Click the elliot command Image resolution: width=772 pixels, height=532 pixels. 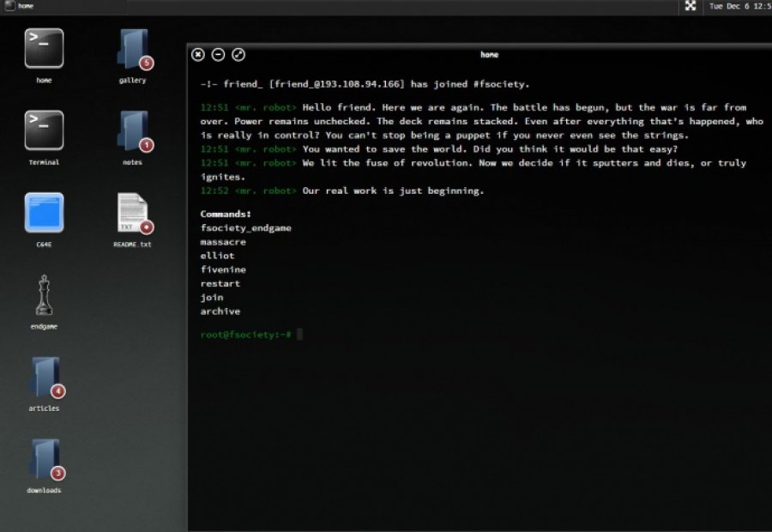click(217, 256)
